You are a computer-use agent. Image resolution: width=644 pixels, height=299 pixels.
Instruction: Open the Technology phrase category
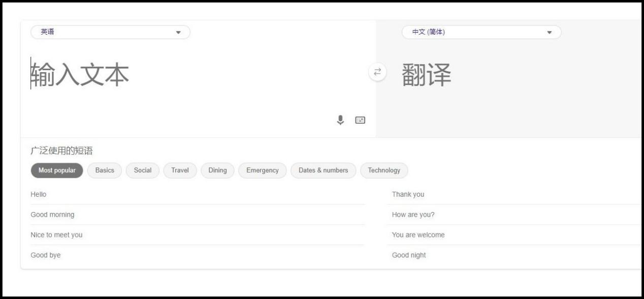[384, 170]
